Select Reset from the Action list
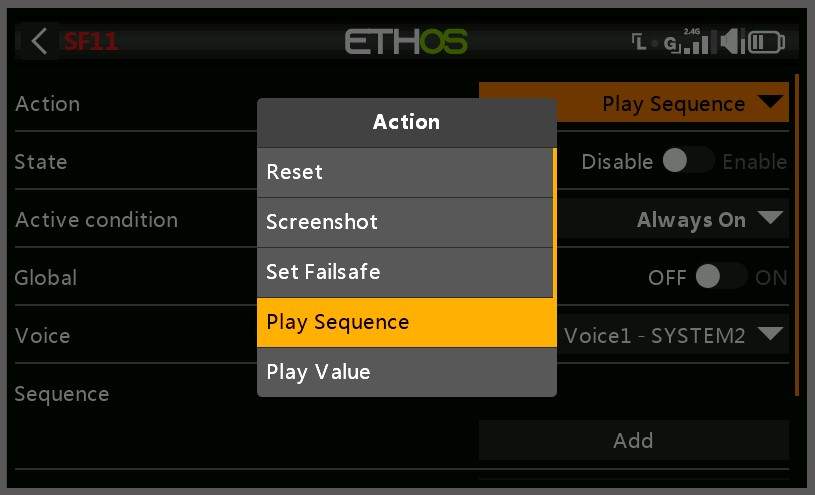 pos(404,172)
